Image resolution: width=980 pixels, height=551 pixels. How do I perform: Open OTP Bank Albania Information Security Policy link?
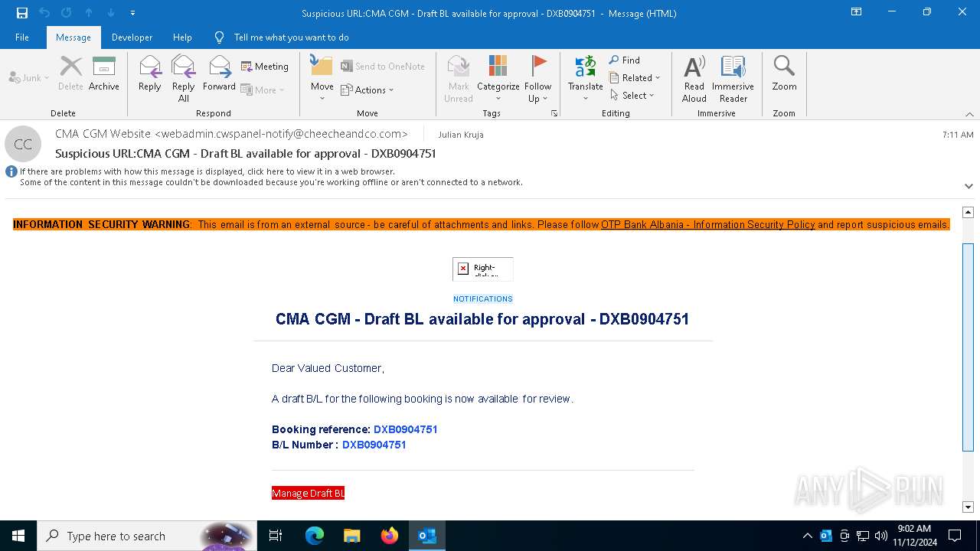(707, 224)
